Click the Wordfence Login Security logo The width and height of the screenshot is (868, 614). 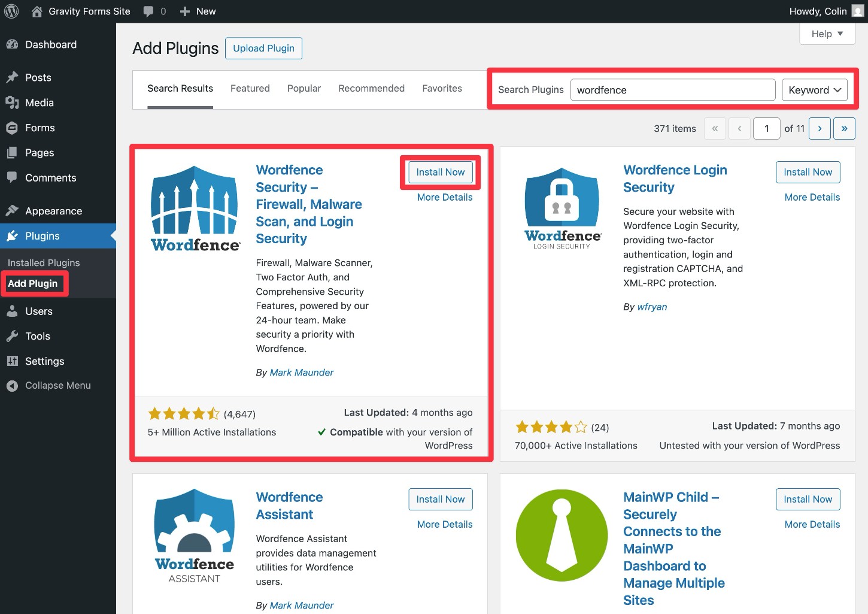(x=562, y=208)
